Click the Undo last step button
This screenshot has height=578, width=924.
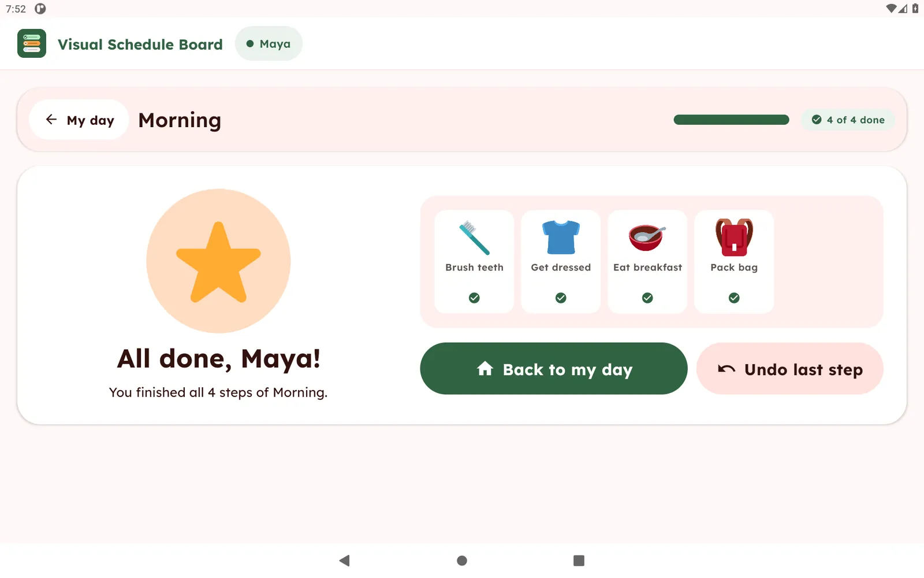point(790,369)
